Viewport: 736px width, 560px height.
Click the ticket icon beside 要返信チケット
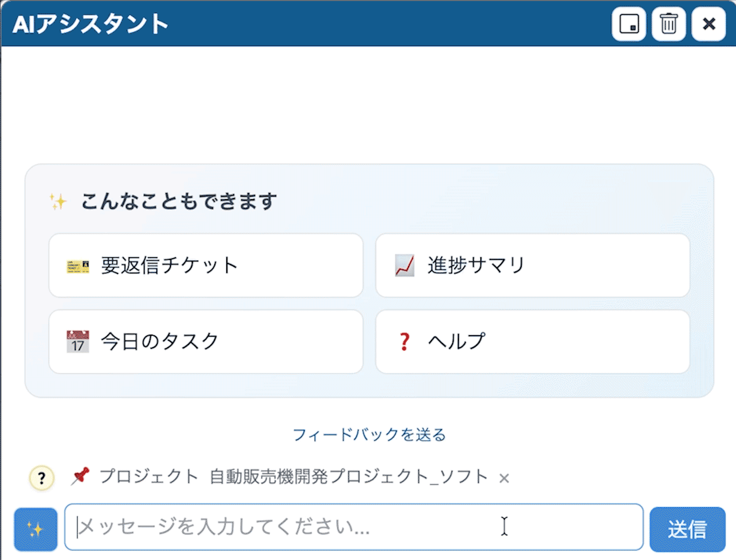click(78, 266)
